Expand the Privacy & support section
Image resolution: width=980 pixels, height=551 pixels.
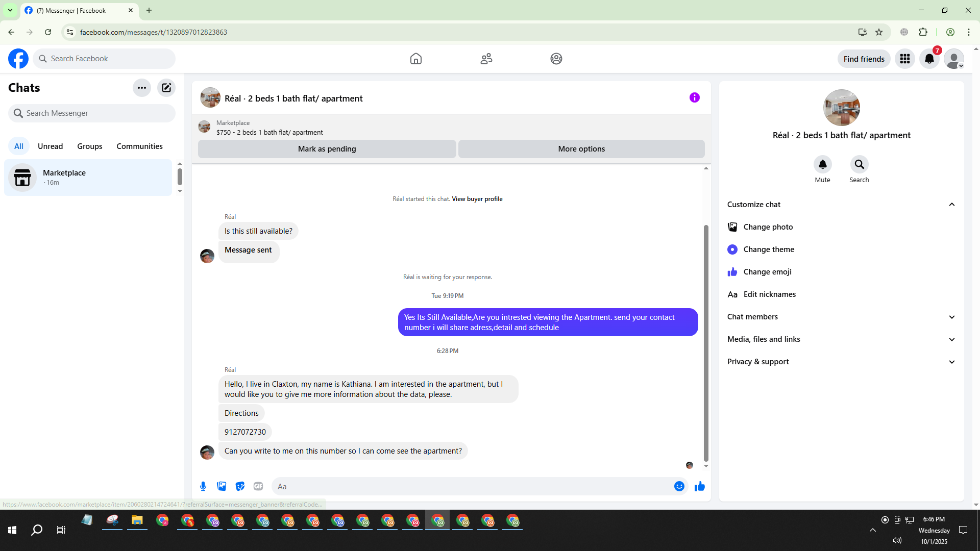(841, 362)
